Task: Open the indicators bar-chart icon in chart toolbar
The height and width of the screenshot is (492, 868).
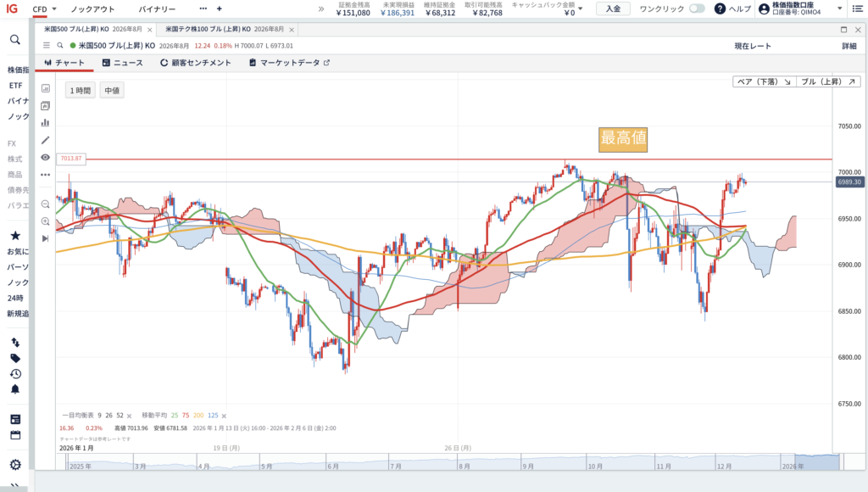Action: (45, 122)
